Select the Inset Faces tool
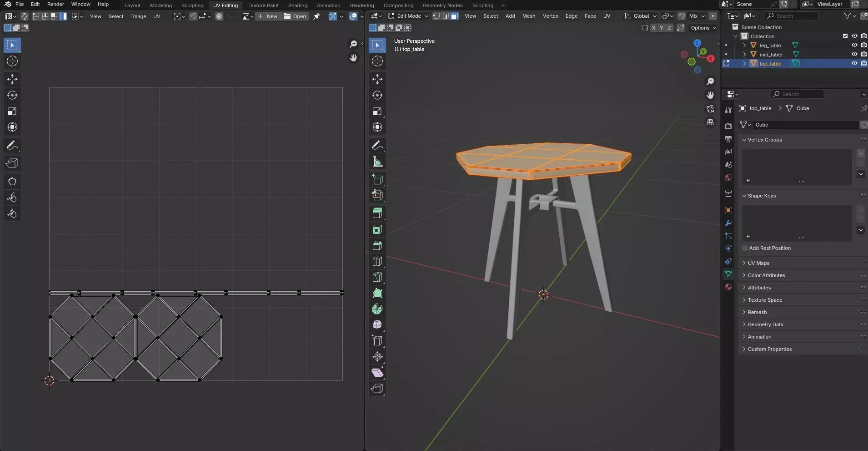 377,229
